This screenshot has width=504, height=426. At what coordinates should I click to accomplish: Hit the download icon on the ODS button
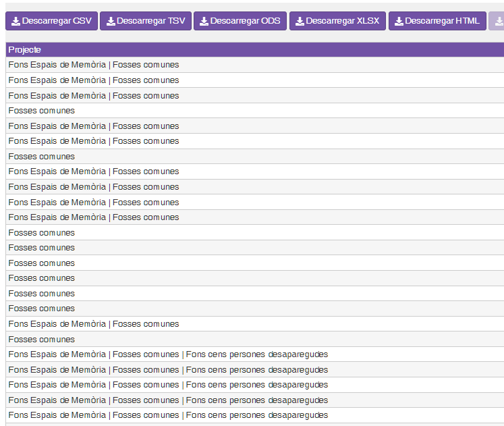click(204, 21)
